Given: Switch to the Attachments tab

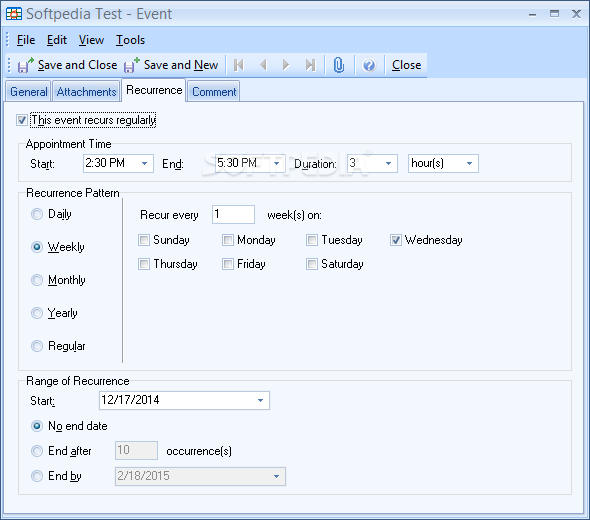Looking at the screenshot, I should pyautogui.click(x=87, y=92).
